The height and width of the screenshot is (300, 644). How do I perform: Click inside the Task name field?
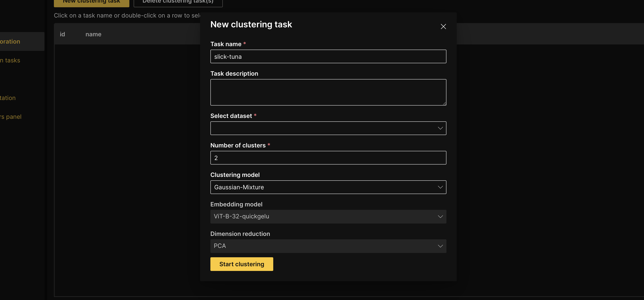pos(328,56)
